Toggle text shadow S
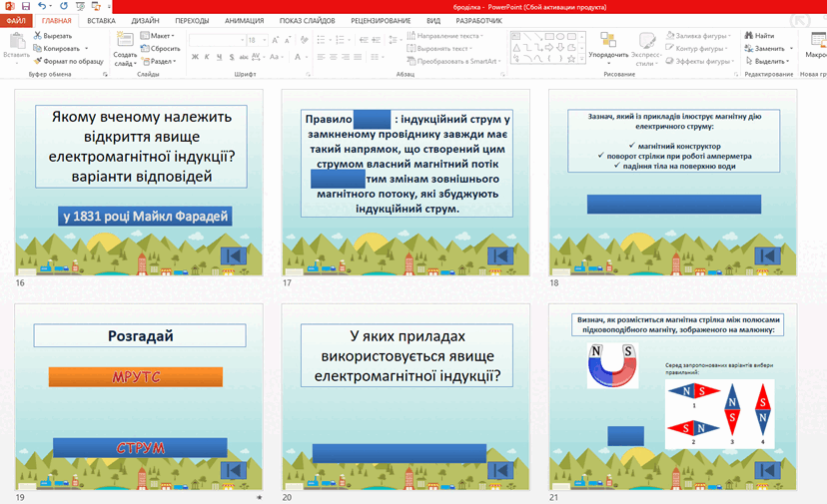827x504 pixels. [232, 57]
